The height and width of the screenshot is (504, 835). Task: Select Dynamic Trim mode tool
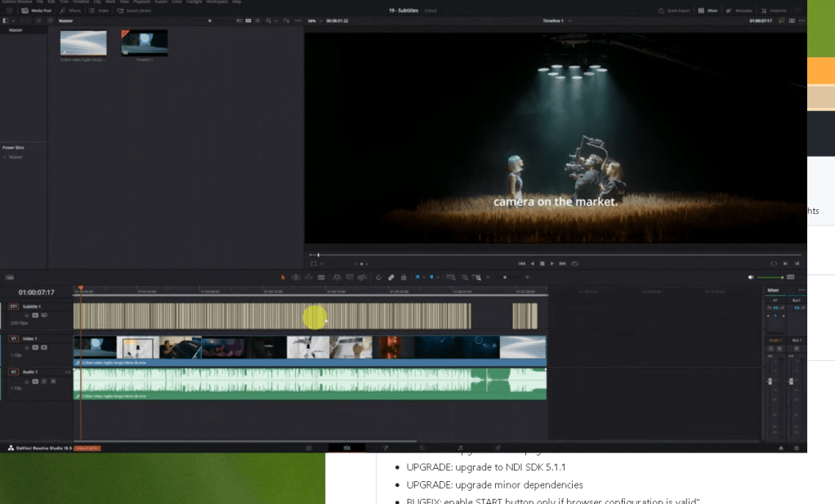click(x=308, y=277)
